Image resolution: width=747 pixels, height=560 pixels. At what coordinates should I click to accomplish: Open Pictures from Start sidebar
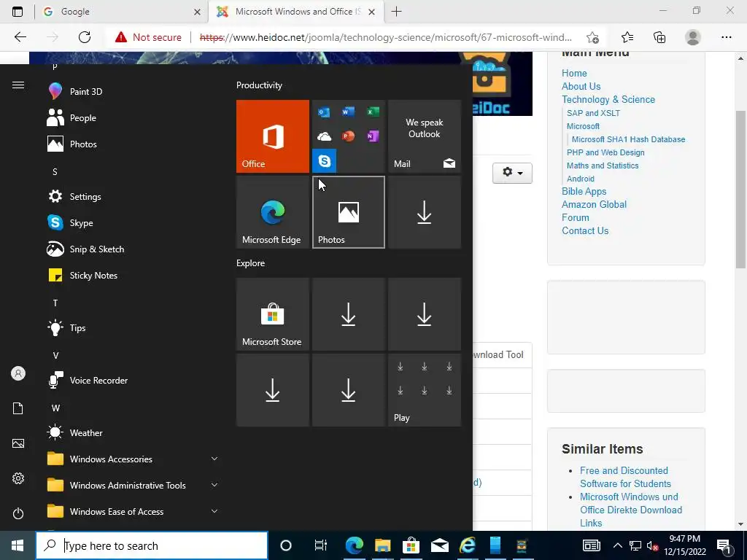pyautogui.click(x=18, y=443)
